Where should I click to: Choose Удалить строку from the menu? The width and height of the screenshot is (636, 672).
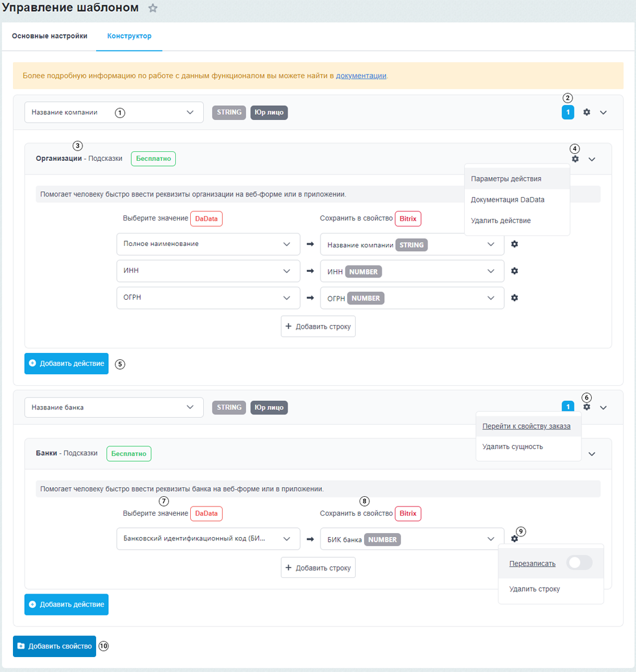point(534,589)
